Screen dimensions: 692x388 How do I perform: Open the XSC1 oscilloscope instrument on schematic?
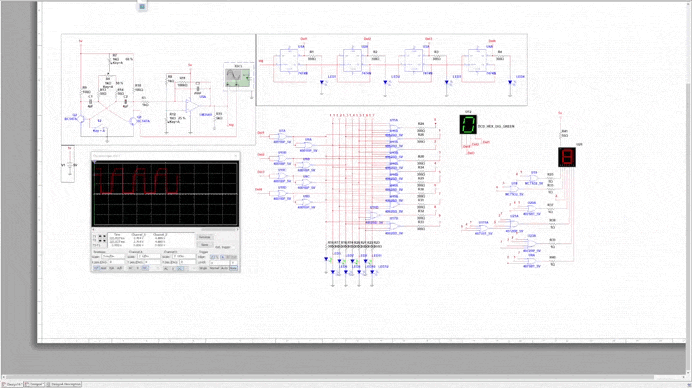pos(238,78)
